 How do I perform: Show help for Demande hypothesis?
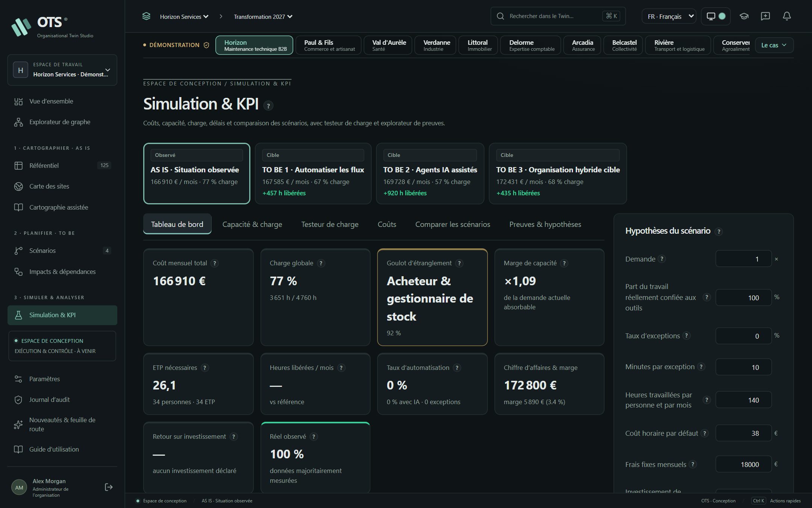point(662,259)
